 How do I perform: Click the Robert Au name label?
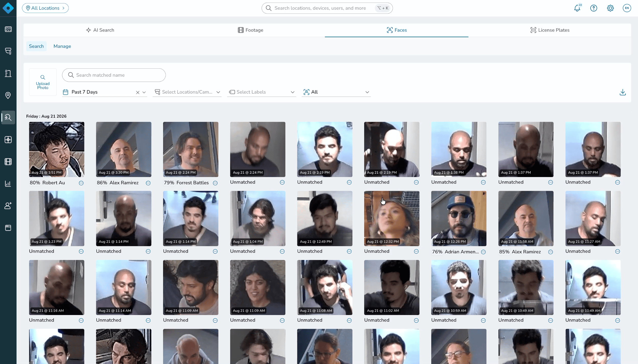54,183
